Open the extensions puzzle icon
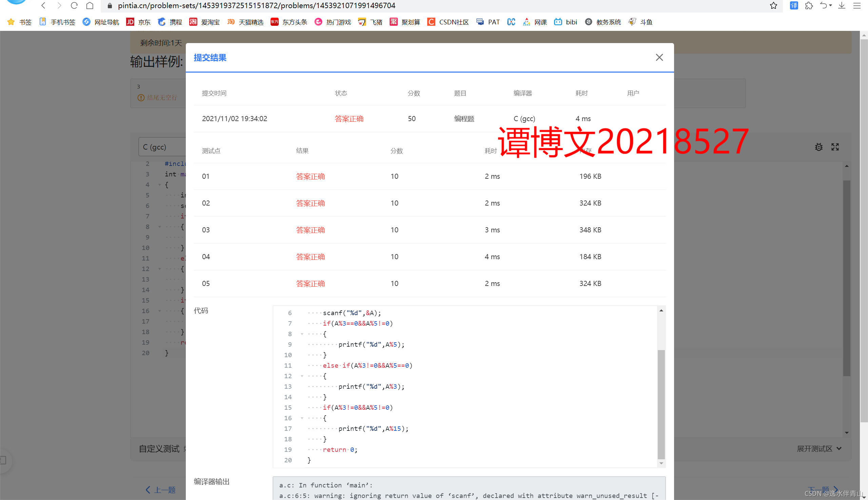This screenshot has width=868, height=500. click(x=809, y=5)
